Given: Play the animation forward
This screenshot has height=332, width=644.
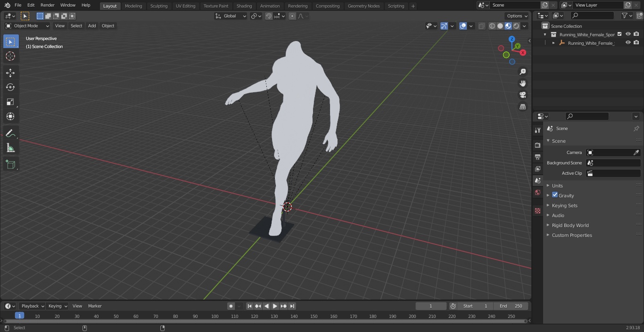Looking at the screenshot, I should 275,306.
